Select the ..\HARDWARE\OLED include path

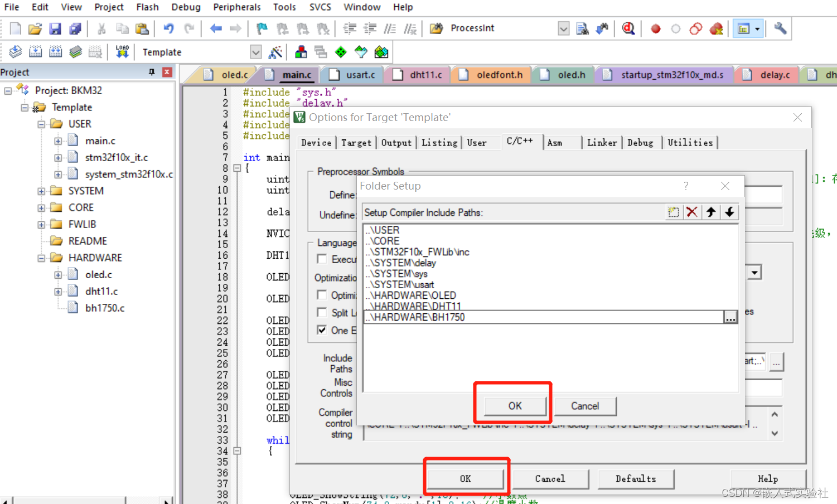tap(410, 295)
